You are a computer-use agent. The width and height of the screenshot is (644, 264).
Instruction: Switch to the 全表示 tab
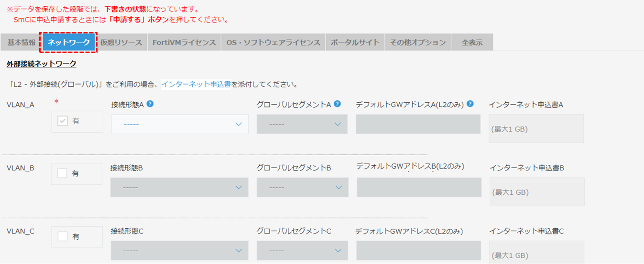[472, 42]
